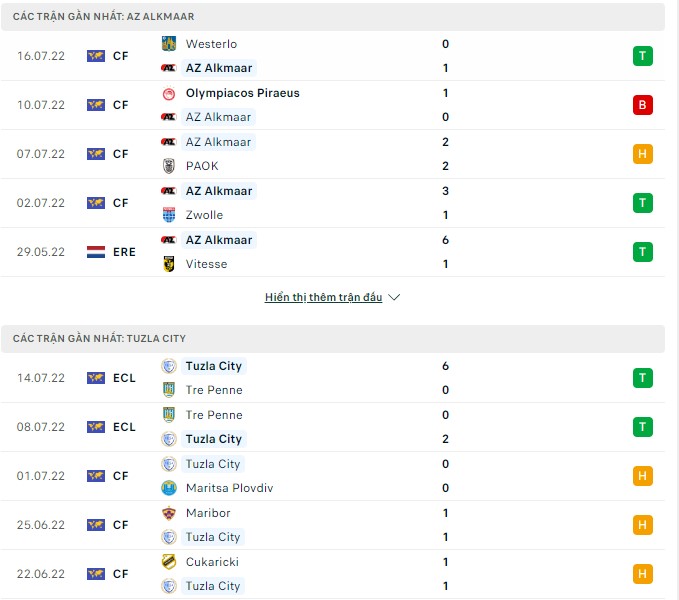Click the red B result badge
This screenshot has width=679, height=600.
(642, 105)
